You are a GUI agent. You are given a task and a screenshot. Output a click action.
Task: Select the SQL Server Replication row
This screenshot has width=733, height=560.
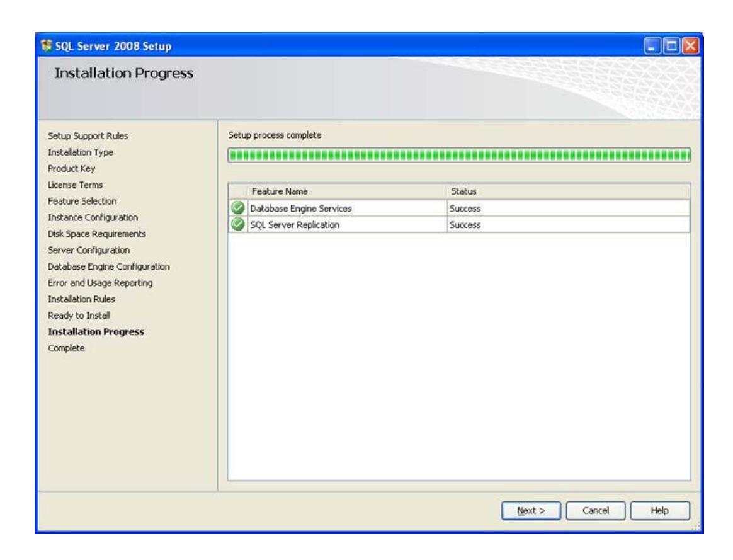[x=459, y=224]
